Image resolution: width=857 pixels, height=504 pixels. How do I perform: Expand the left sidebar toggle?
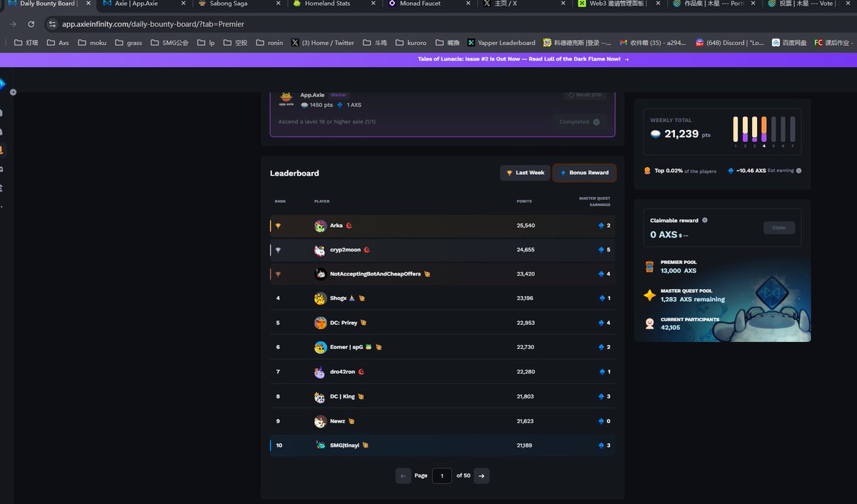click(x=13, y=92)
